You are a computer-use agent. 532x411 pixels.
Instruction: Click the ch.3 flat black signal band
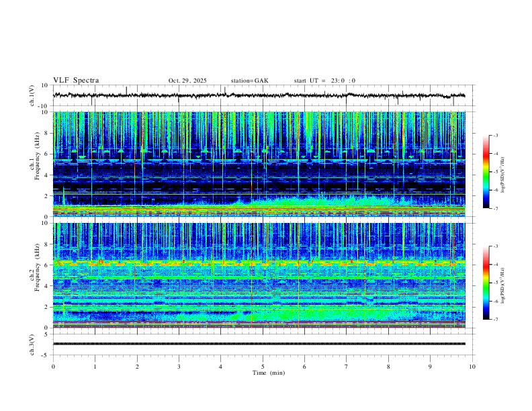point(259,344)
